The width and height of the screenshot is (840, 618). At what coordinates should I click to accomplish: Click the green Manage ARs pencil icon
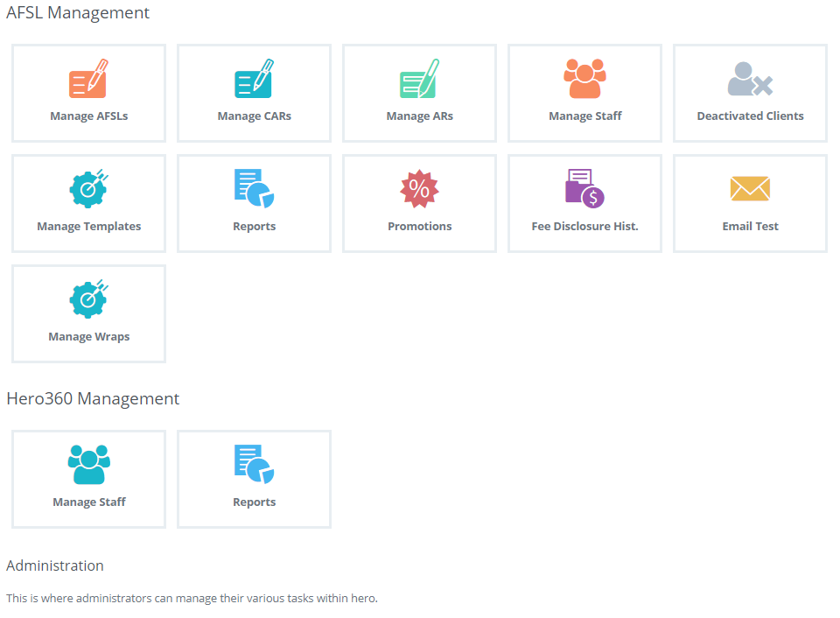coord(419,79)
